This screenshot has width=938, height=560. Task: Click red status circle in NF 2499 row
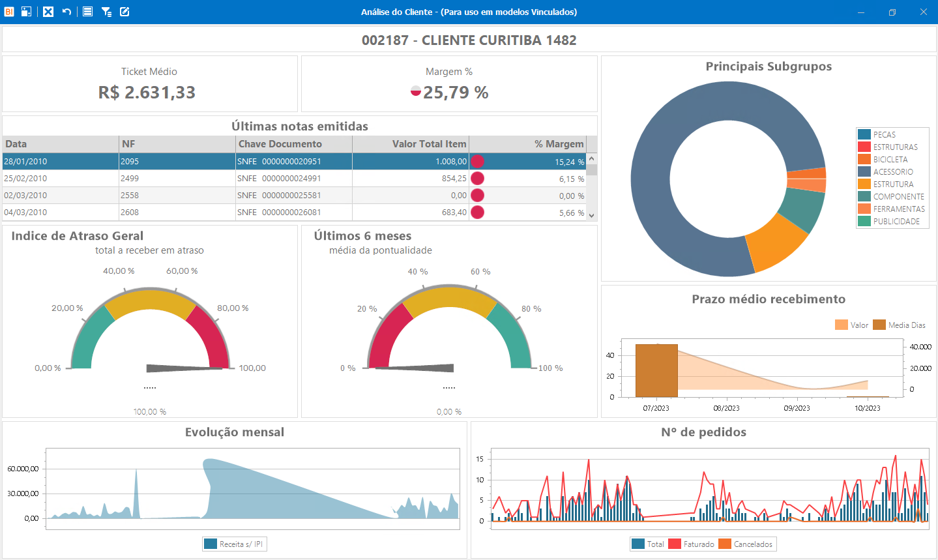pos(477,178)
